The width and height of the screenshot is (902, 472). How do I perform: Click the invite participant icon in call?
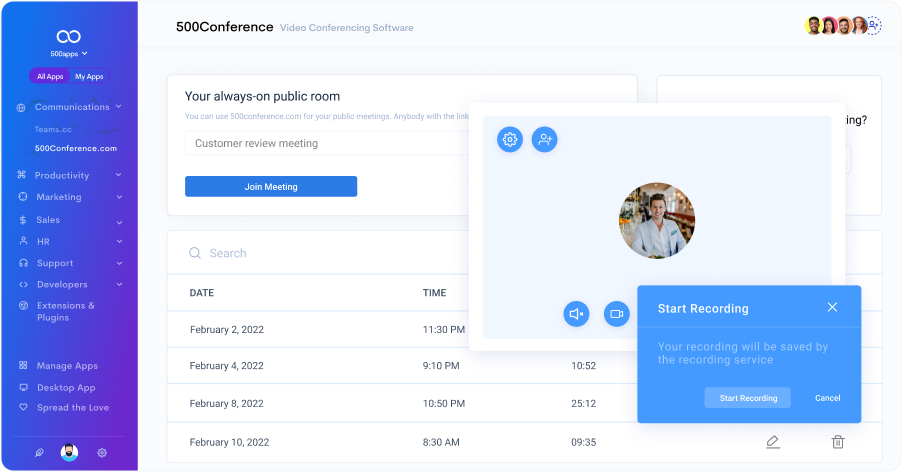point(544,140)
